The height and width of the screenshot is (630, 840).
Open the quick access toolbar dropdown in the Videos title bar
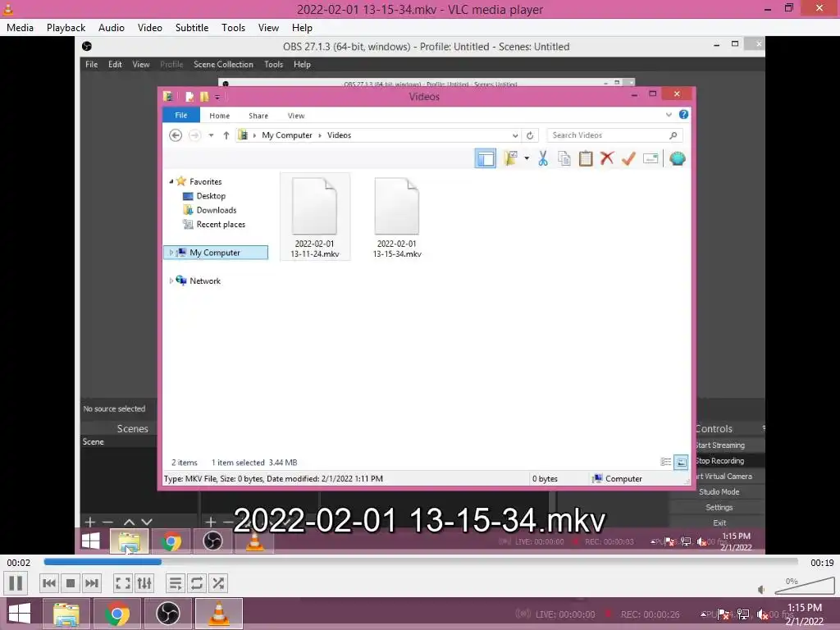click(x=217, y=97)
